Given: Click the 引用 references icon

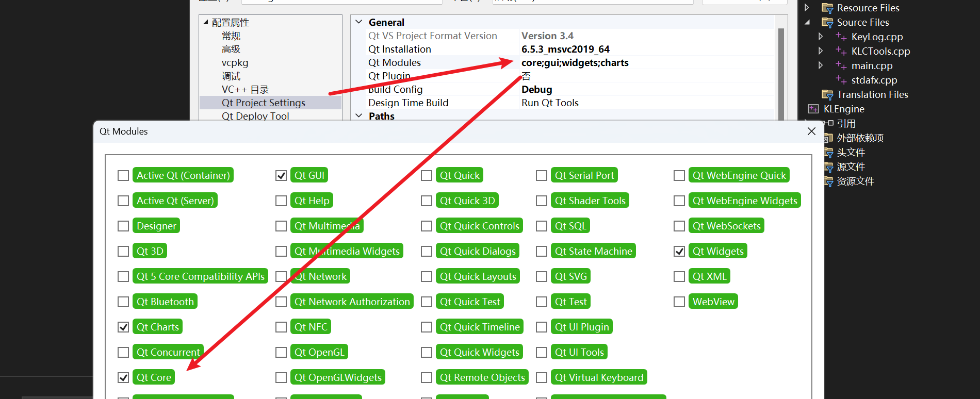Looking at the screenshot, I should 829,123.
